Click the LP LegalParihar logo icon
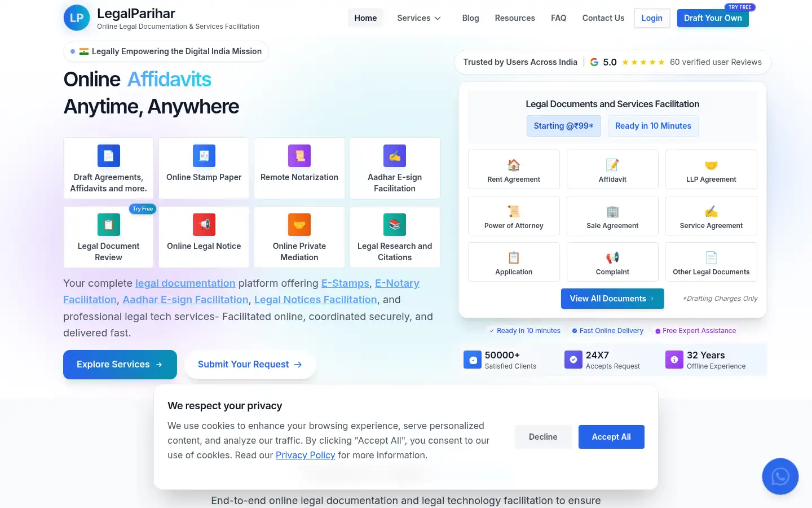The height and width of the screenshot is (508, 812). pos(77,18)
